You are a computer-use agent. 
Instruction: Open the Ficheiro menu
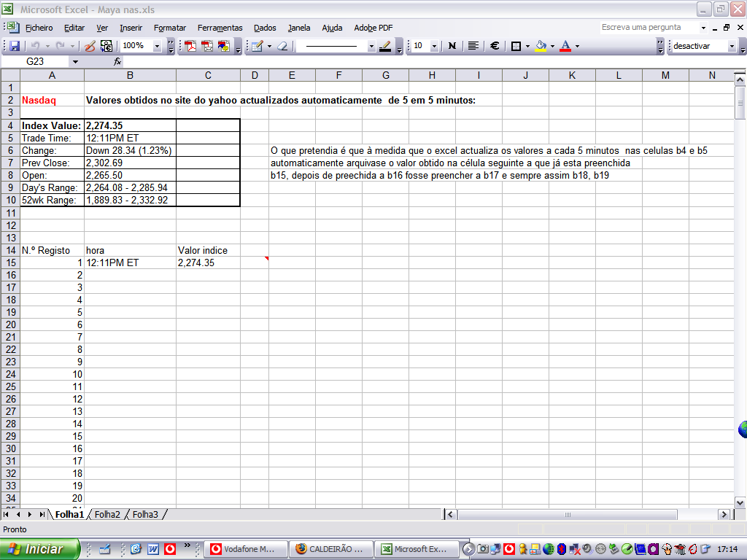tap(39, 28)
